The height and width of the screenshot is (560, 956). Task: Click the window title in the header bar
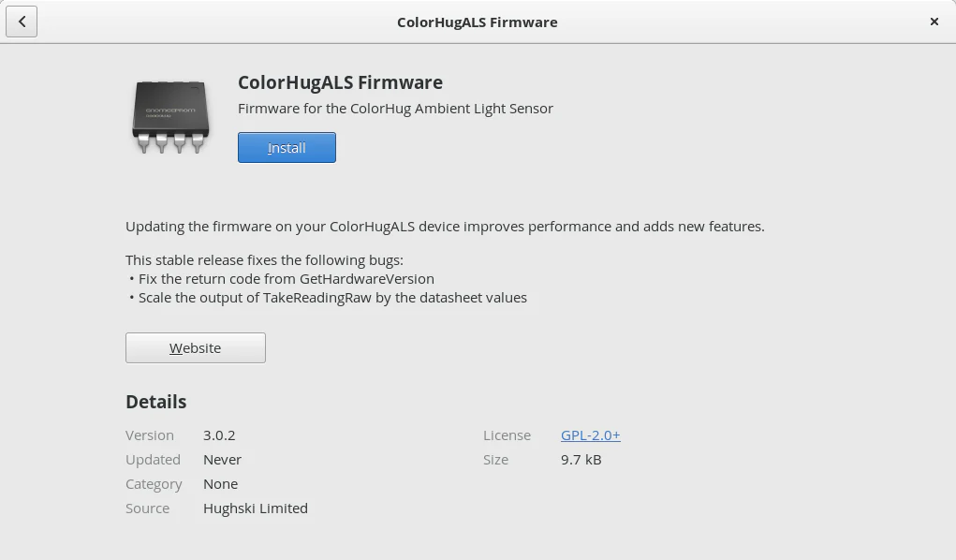(x=477, y=22)
